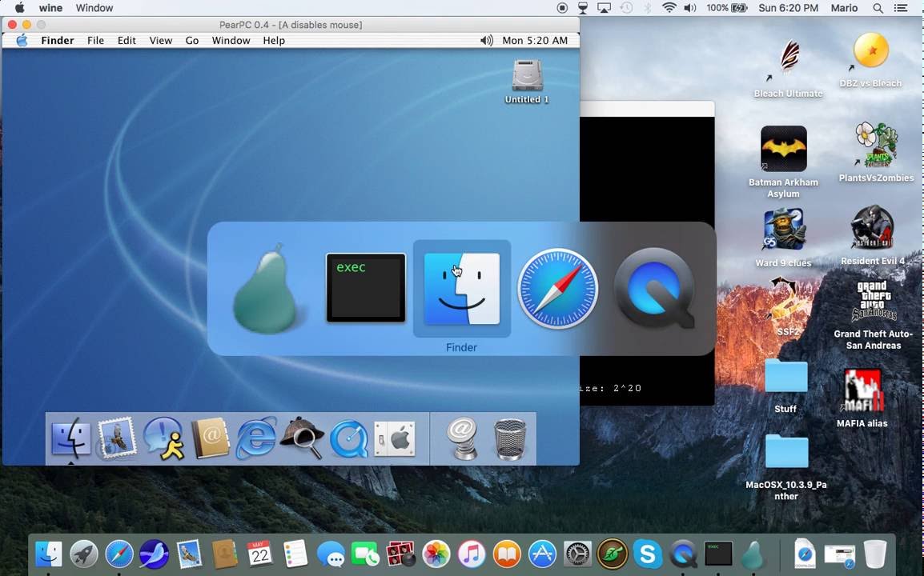Open Skype from the host dock
Viewport: 924px width, 576px height.
647,553
